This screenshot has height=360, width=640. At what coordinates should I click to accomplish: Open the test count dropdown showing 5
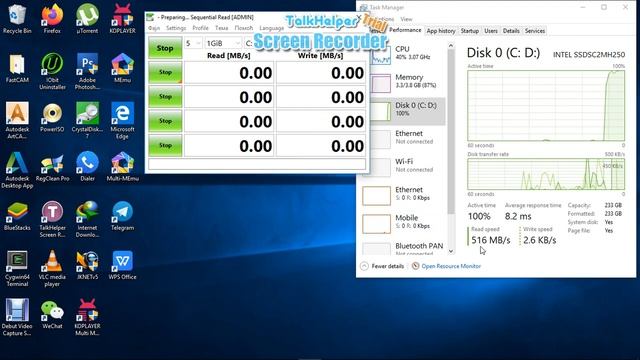pos(193,43)
